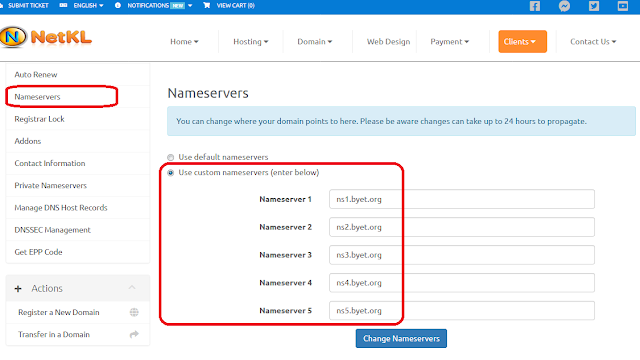This screenshot has width=640, height=360.
Task: Open the Clients dropdown button
Action: (x=522, y=42)
